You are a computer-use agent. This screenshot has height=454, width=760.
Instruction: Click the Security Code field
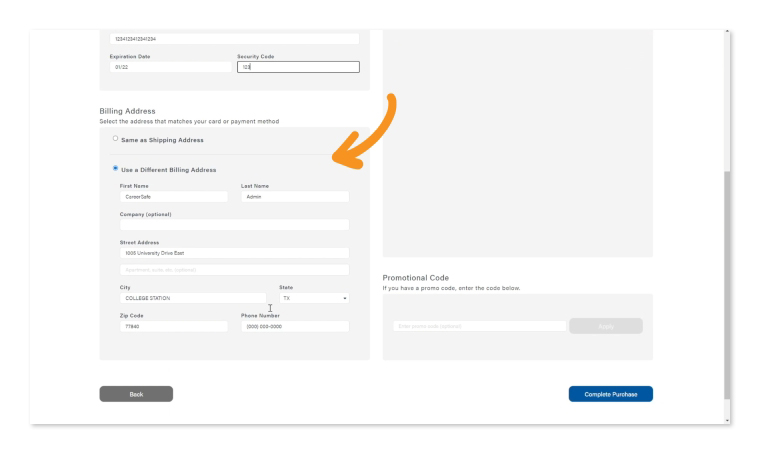tap(298, 67)
